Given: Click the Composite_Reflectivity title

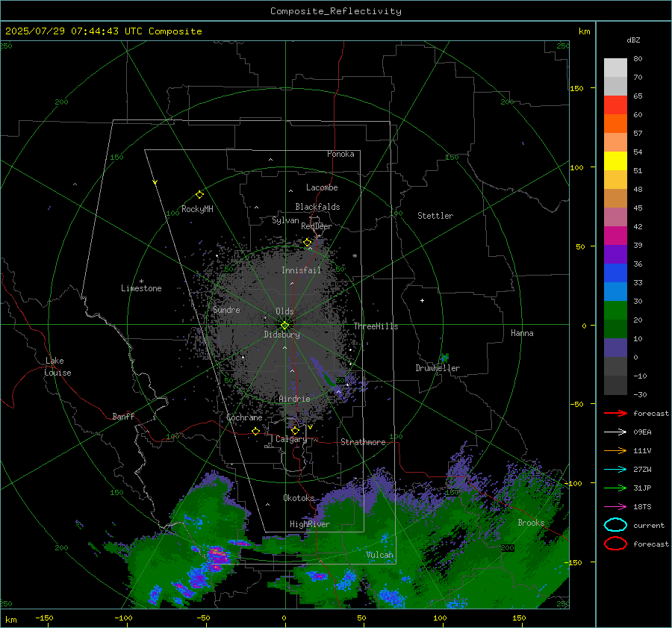Looking at the screenshot, I should pyautogui.click(x=336, y=11).
